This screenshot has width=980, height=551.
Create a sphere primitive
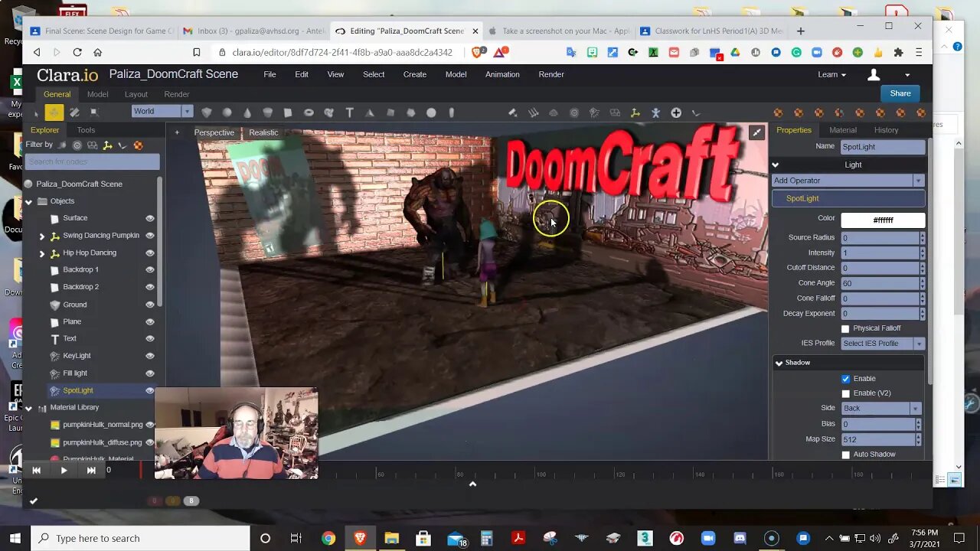point(227,112)
